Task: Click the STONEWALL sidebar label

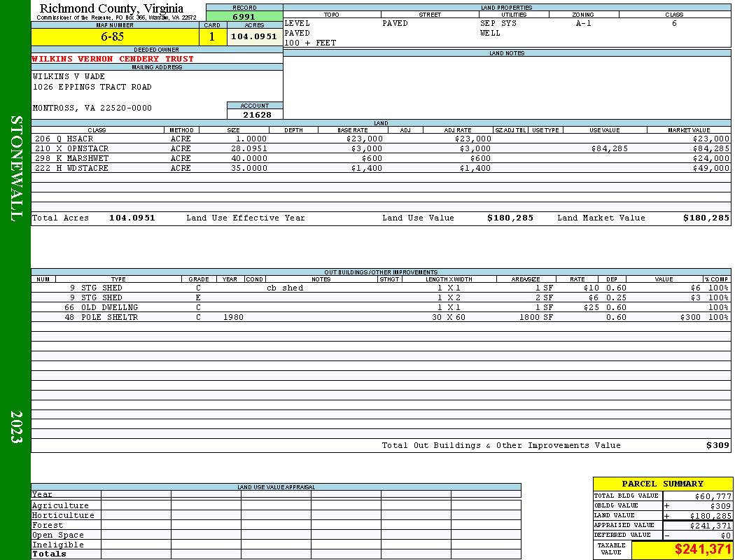Action: click(16, 169)
